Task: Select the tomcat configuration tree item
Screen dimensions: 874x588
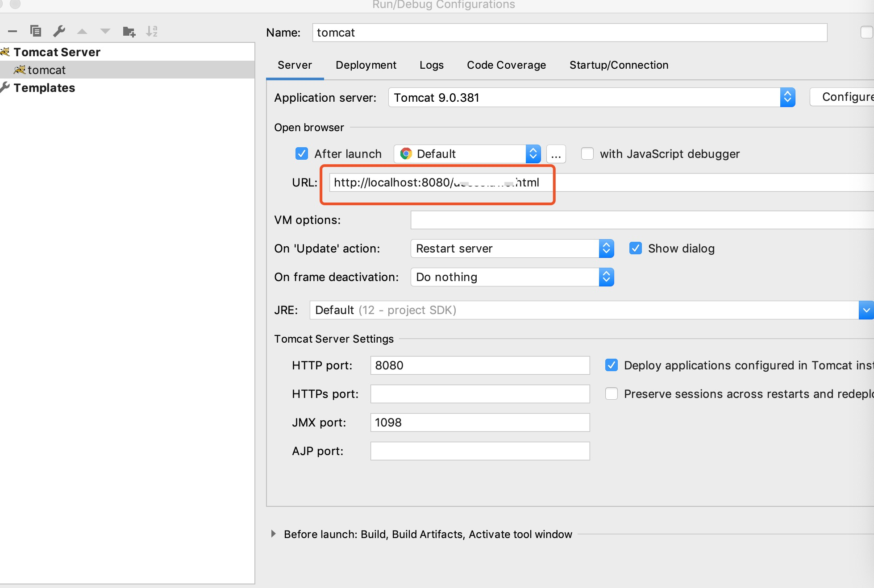Action: pos(46,70)
